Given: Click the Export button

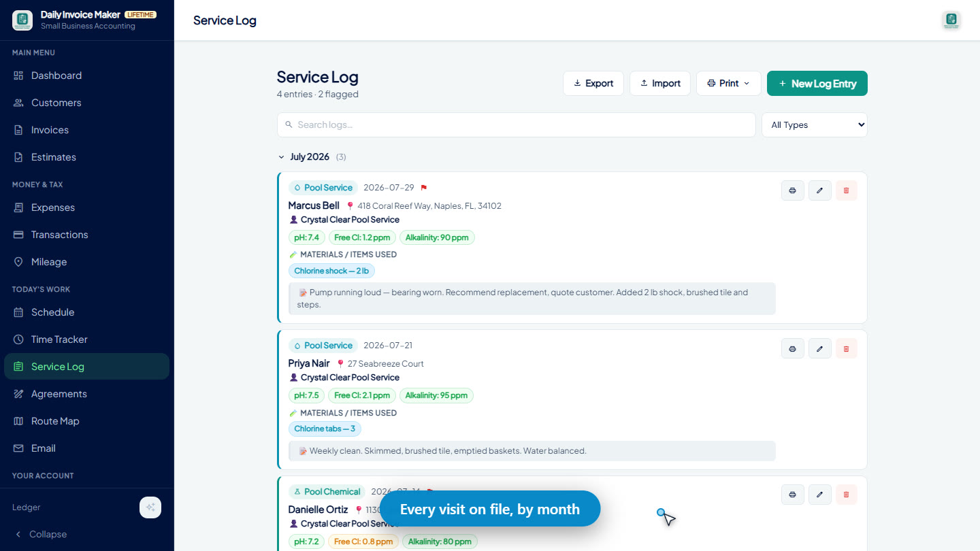Looking at the screenshot, I should coord(593,84).
